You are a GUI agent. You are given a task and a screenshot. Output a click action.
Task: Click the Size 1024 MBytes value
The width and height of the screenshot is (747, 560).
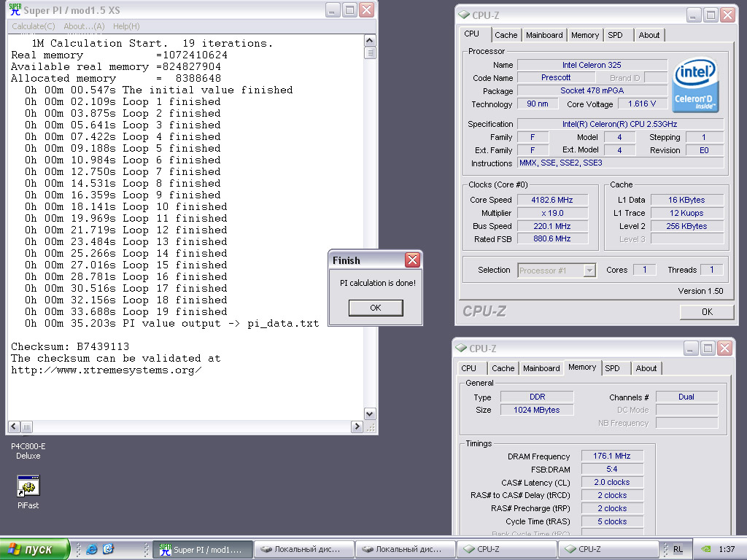click(537, 410)
